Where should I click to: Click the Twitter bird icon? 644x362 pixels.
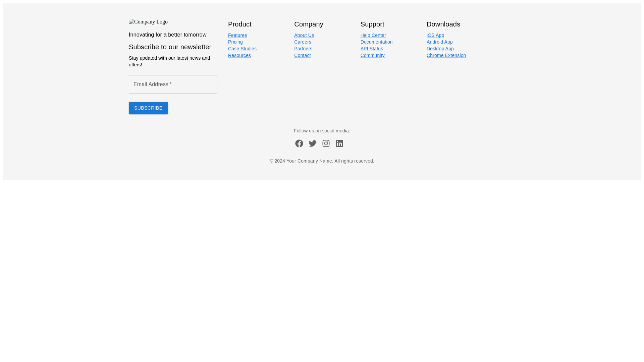312,143
